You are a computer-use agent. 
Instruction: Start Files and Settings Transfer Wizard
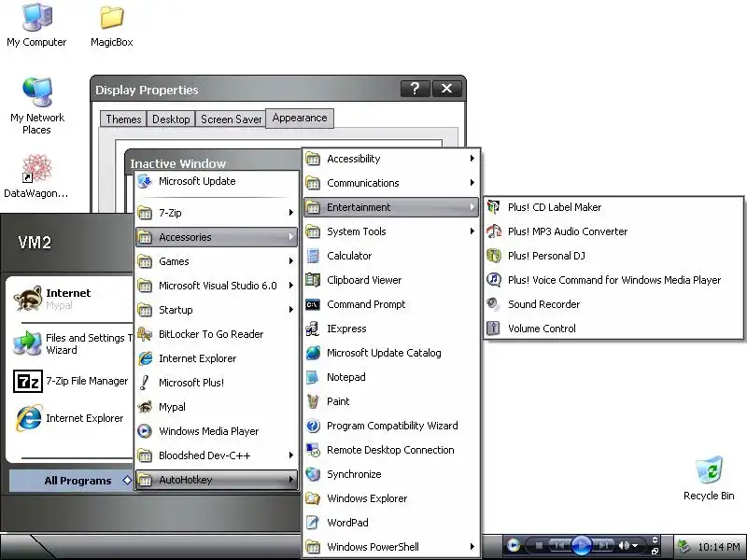(x=72, y=343)
